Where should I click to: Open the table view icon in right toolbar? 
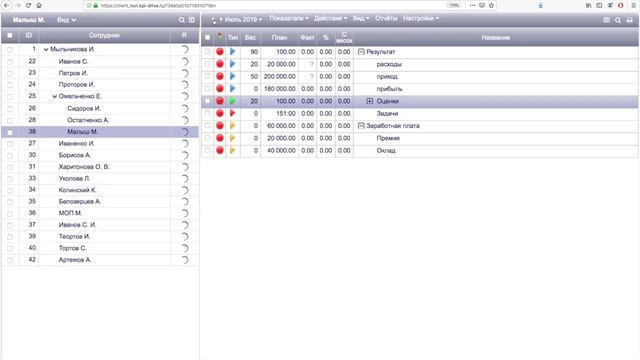point(607,20)
